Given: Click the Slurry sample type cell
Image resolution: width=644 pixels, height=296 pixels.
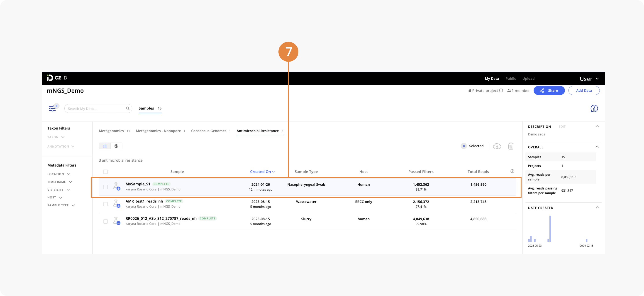Looking at the screenshot, I should click(x=306, y=219).
